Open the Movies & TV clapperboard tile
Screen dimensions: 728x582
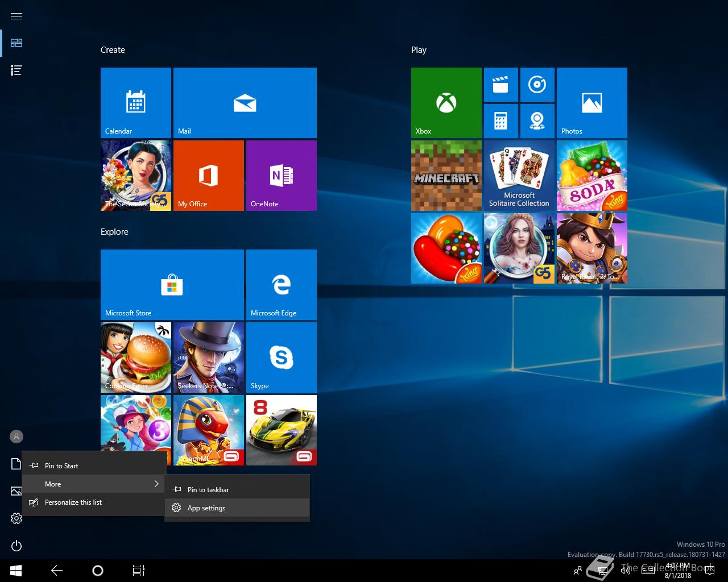501,85
